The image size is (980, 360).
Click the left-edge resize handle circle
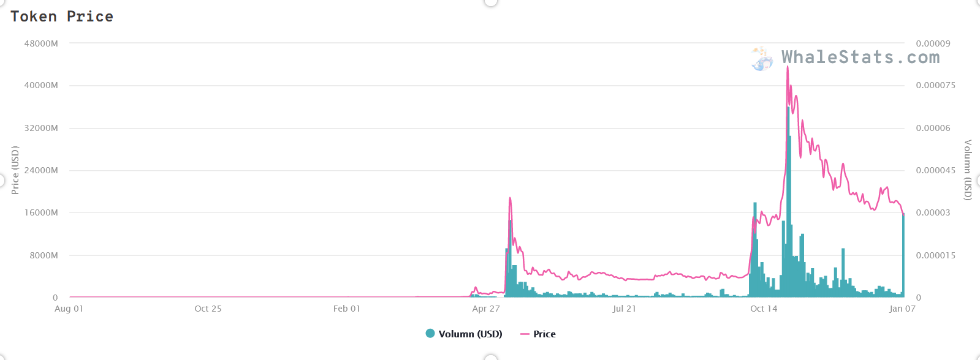pyautogui.click(x=2, y=181)
